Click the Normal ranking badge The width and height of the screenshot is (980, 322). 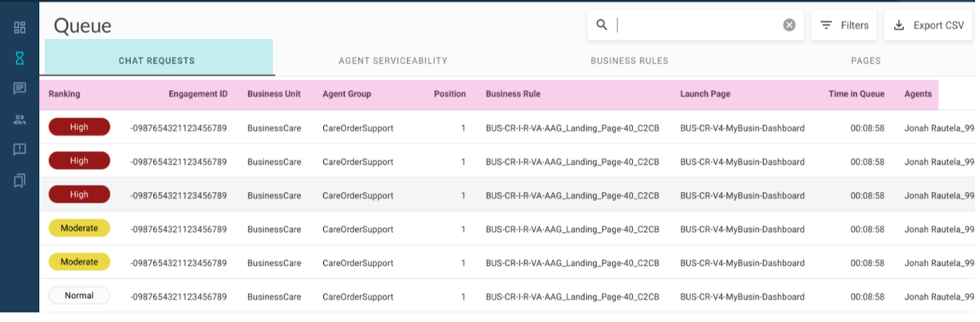coord(79,296)
